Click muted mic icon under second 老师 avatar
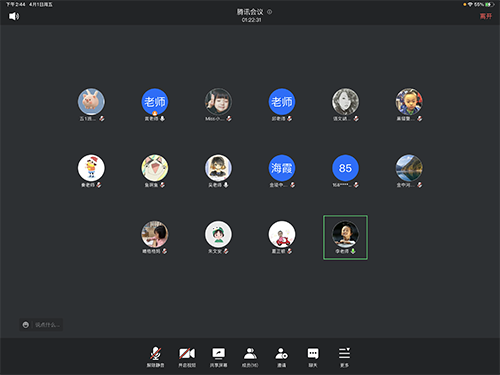The image size is (500, 375). point(290,119)
